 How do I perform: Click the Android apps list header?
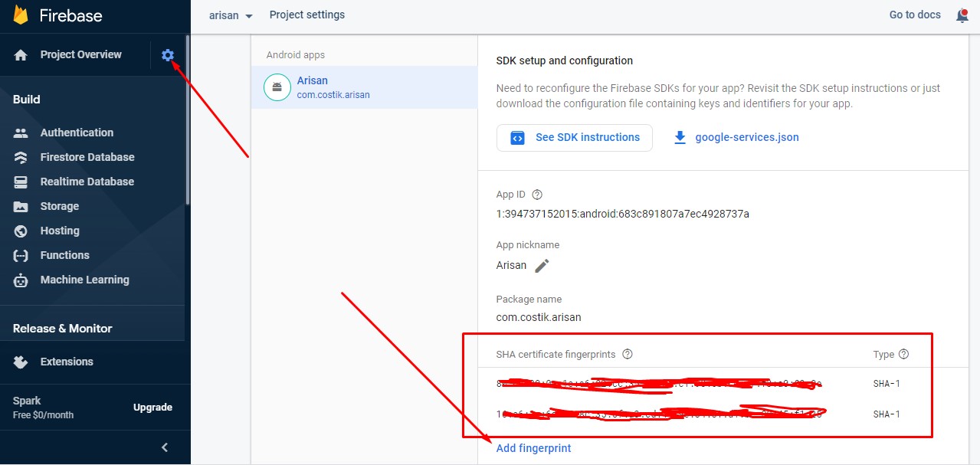(296, 55)
